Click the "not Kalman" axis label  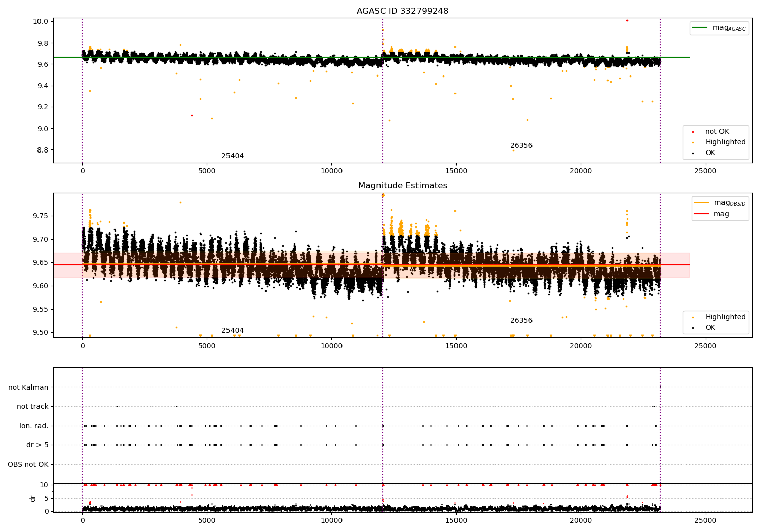(x=28, y=388)
